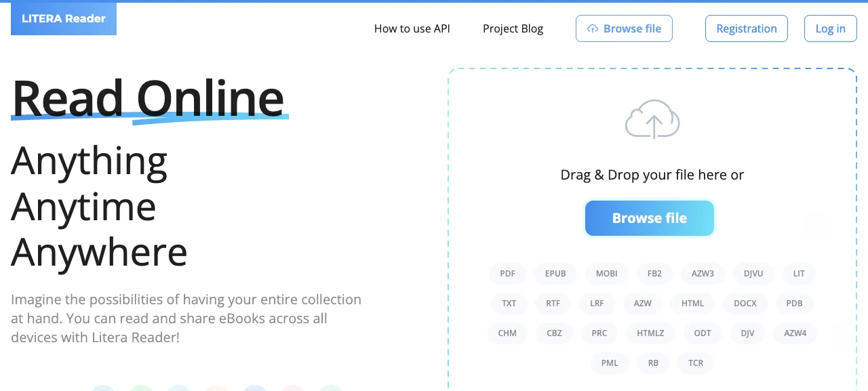868x391 pixels.
Task: Click the cloud upload icon in drop zone
Action: pyautogui.click(x=652, y=119)
